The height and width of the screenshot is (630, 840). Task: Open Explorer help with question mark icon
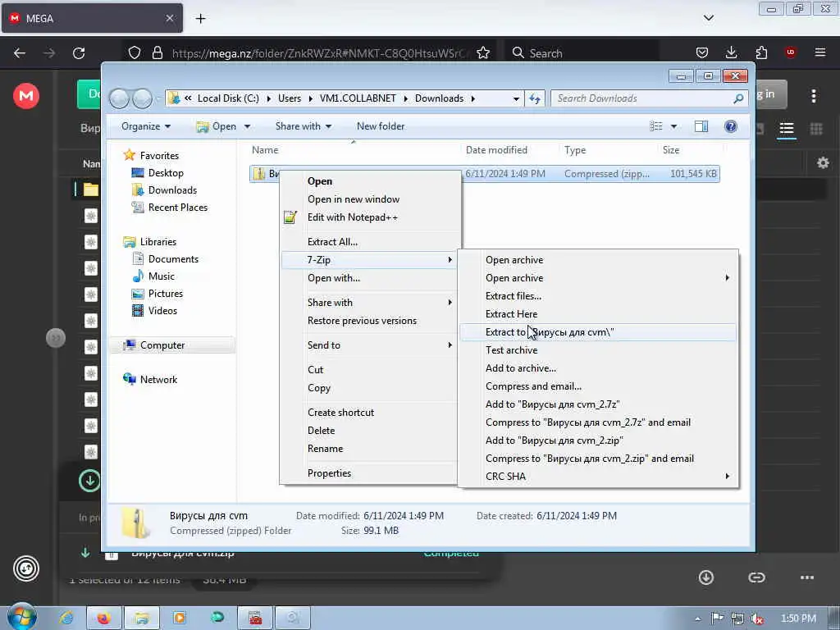point(730,126)
